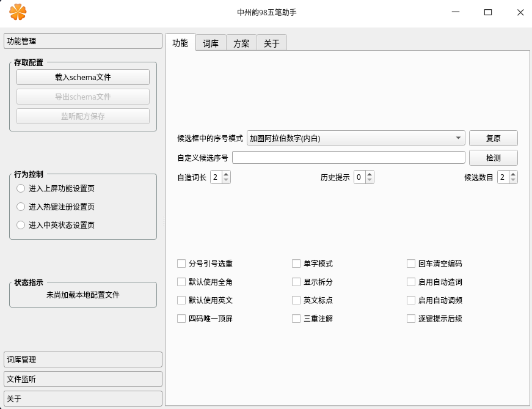Check the 启用自动造词 option

[410, 282]
